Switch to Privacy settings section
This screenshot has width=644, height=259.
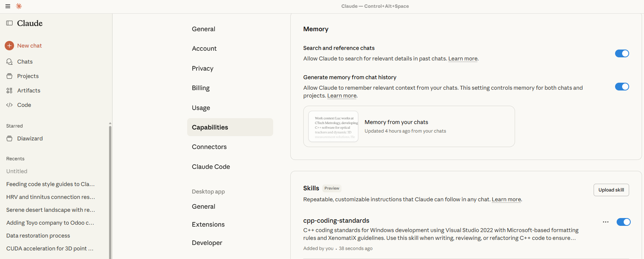point(202,68)
